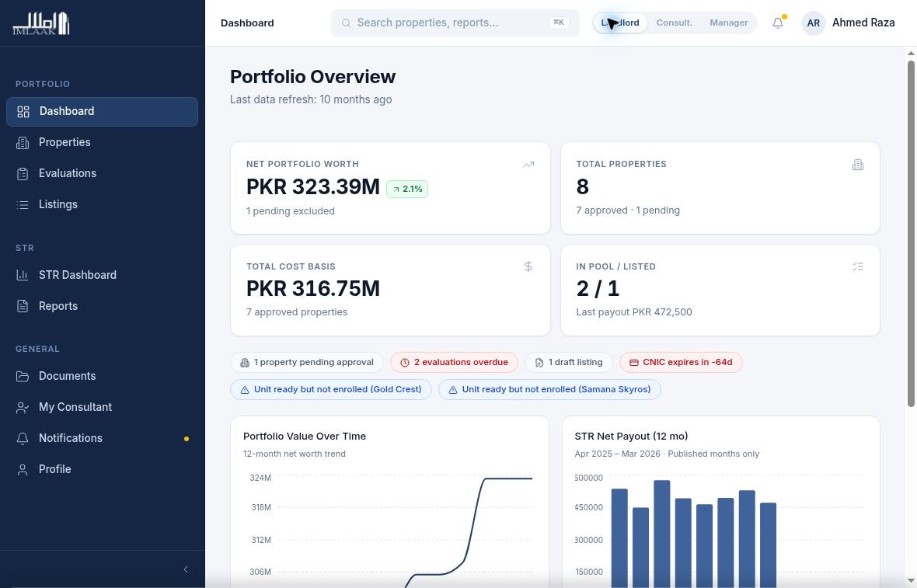Click the search magnifier icon
Image resolution: width=917 pixels, height=588 pixels.
(347, 23)
